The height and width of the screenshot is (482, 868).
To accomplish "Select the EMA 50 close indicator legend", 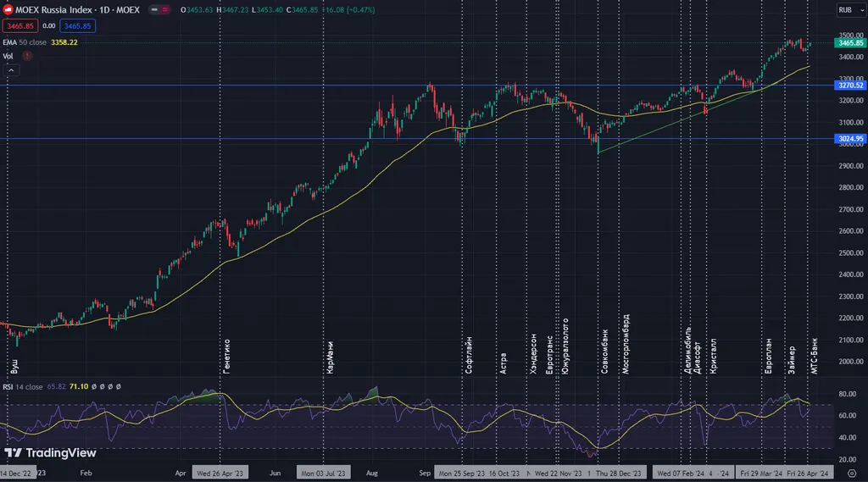I will 25,42.
